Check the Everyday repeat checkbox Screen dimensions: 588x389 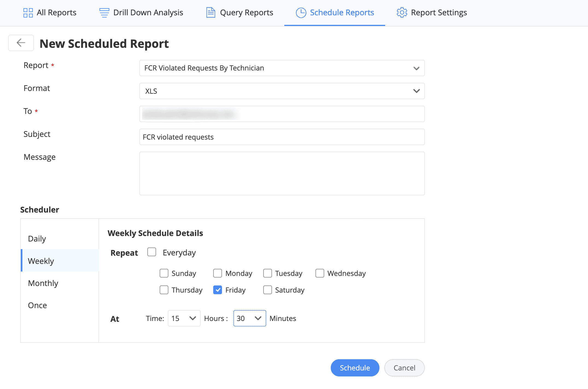point(152,252)
